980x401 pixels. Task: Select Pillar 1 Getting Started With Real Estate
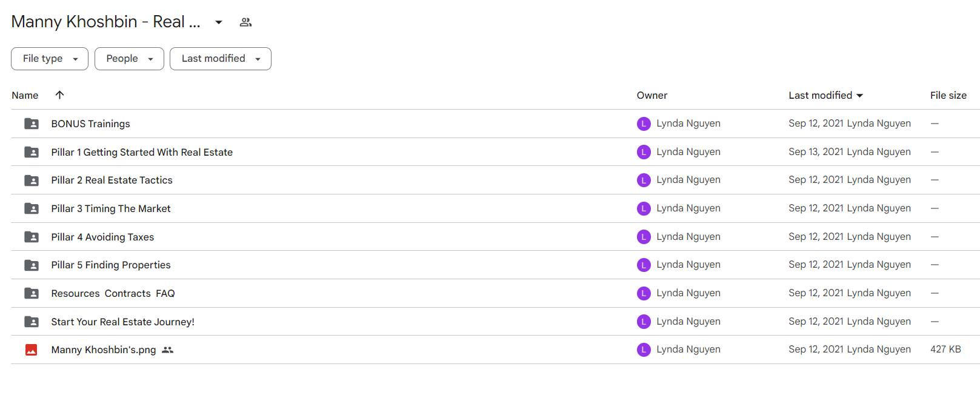point(142,152)
